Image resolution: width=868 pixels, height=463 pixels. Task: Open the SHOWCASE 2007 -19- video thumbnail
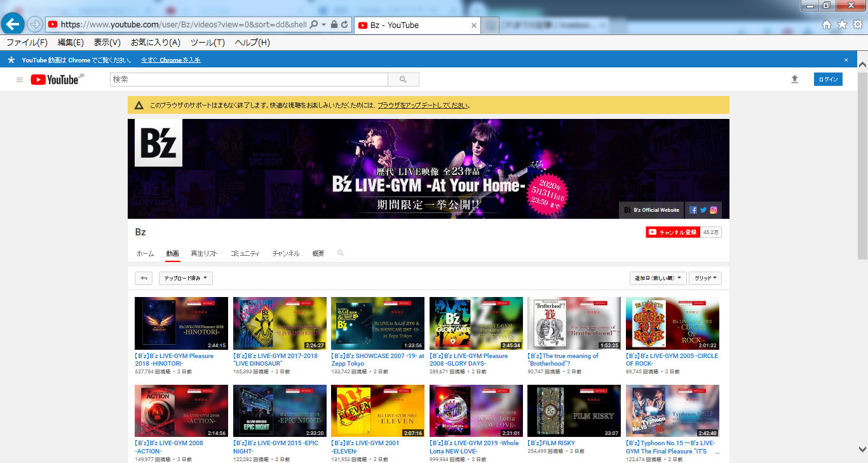377,323
